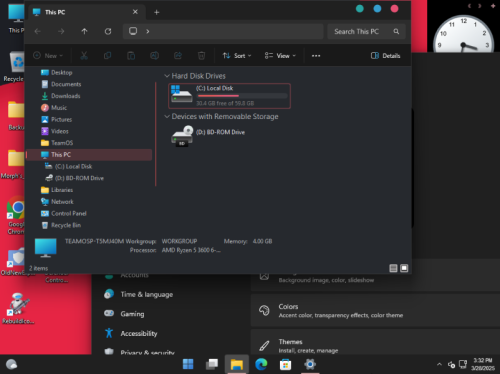This screenshot has height=374, width=500.
Task: Show hidden tray icons chevron
Action: click(439, 364)
